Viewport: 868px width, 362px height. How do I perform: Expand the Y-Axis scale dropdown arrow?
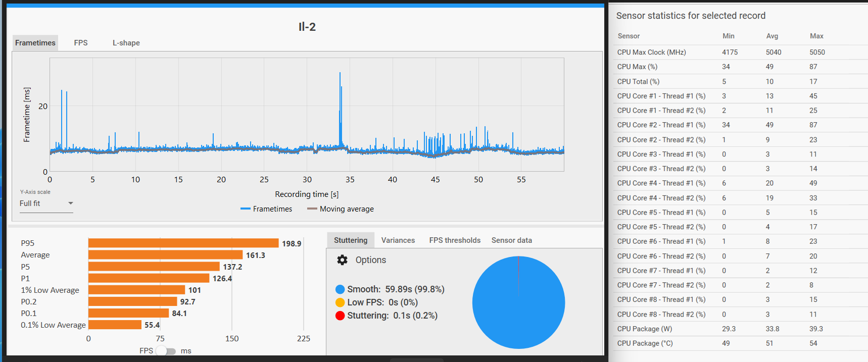[71, 203]
